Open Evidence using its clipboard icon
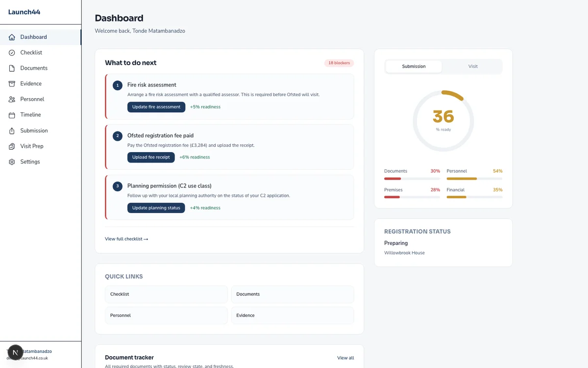588x368 pixels. click(x=11, y=83)
